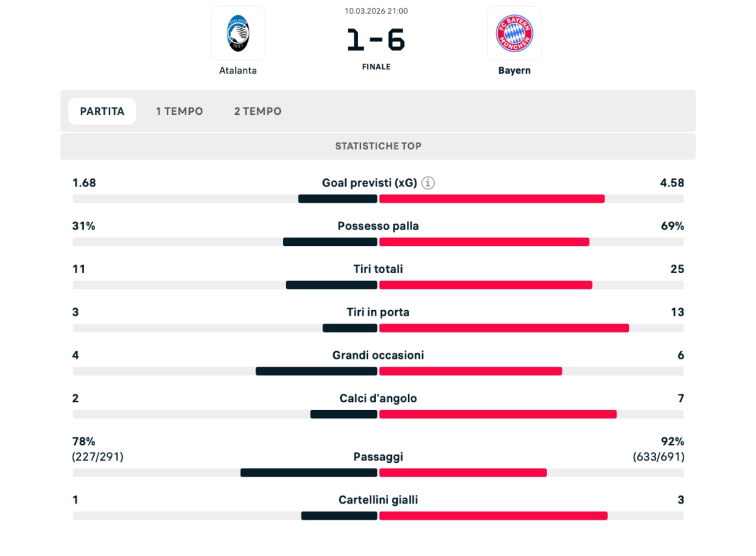Switch to the 2 TEMPO tab
The height and width of the screenshot is (556, 756).
point(258,111)
